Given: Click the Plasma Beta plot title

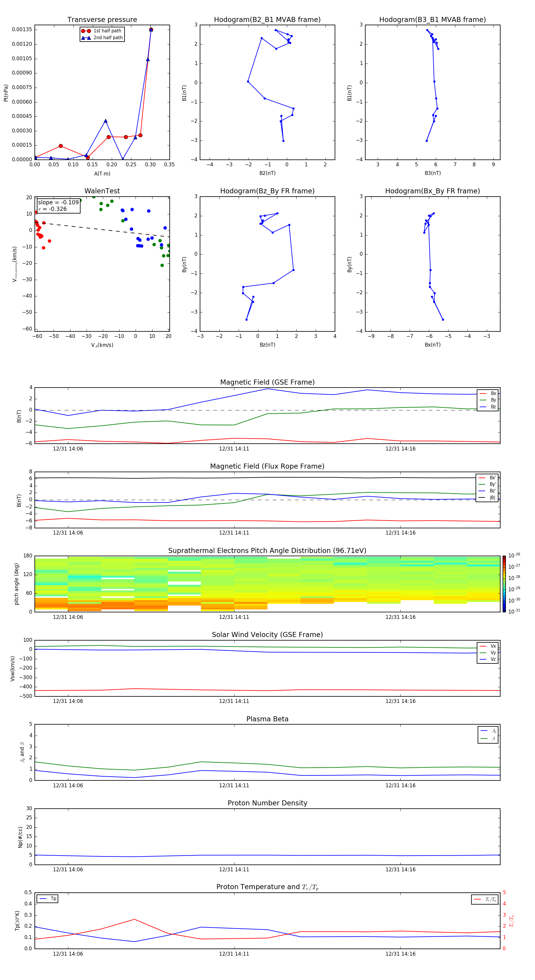Looking at the screenshot, I should [267, 719].
